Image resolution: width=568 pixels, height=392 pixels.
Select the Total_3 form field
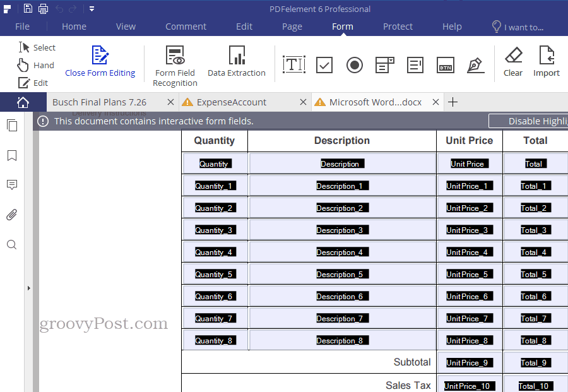pyautogui.click(x=536, y=230)
